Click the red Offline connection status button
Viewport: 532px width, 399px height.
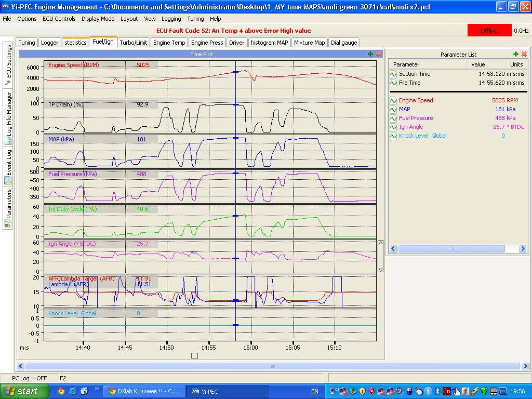(x=489, y=31)
